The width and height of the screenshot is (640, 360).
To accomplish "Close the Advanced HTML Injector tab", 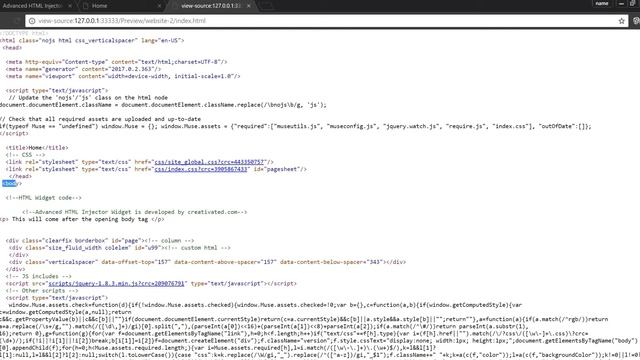I will (70, 6).
